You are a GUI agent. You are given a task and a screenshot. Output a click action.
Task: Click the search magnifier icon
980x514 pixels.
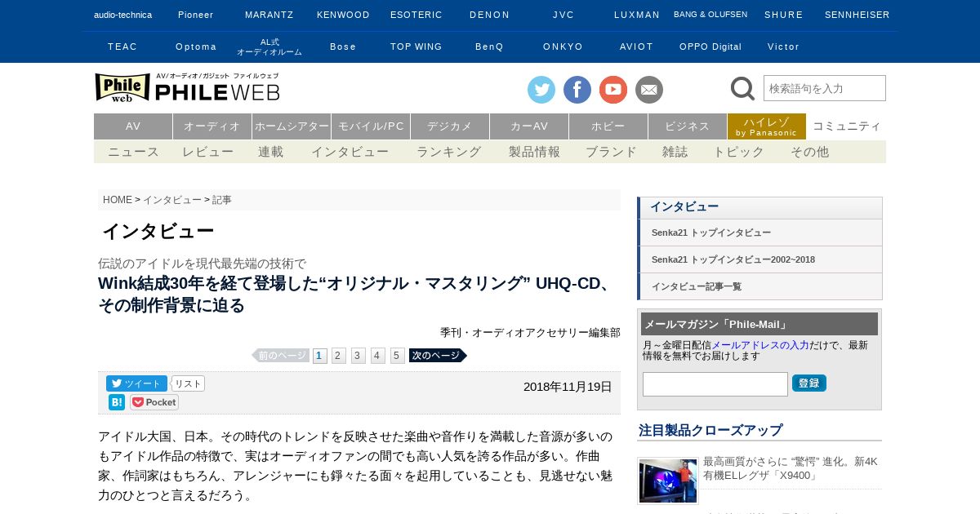742,88
